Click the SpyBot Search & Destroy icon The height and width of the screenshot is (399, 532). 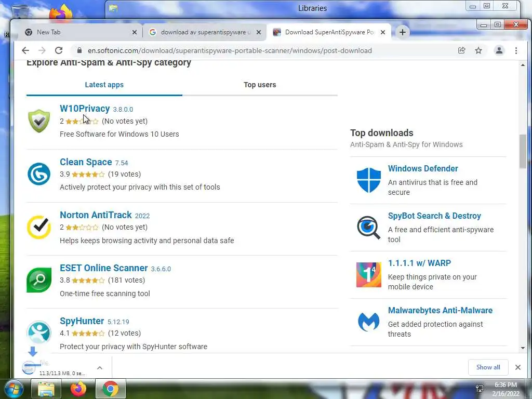[x=369, y=228]
